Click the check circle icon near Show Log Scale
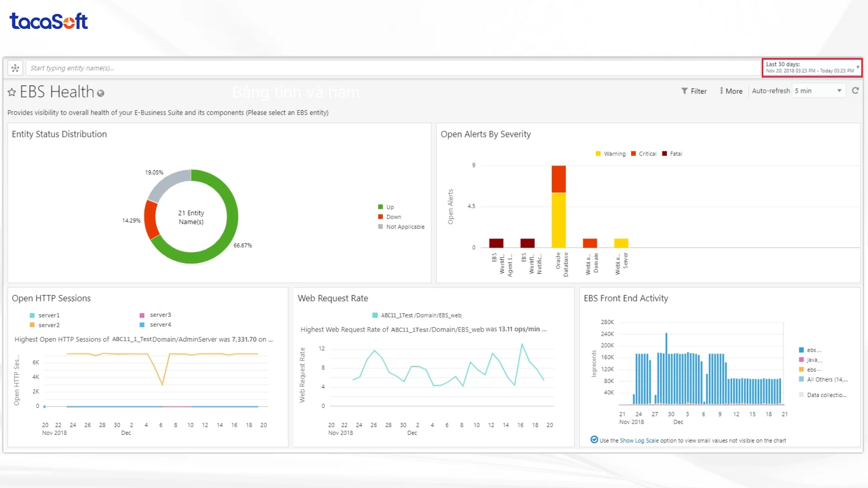 [594, 440]
